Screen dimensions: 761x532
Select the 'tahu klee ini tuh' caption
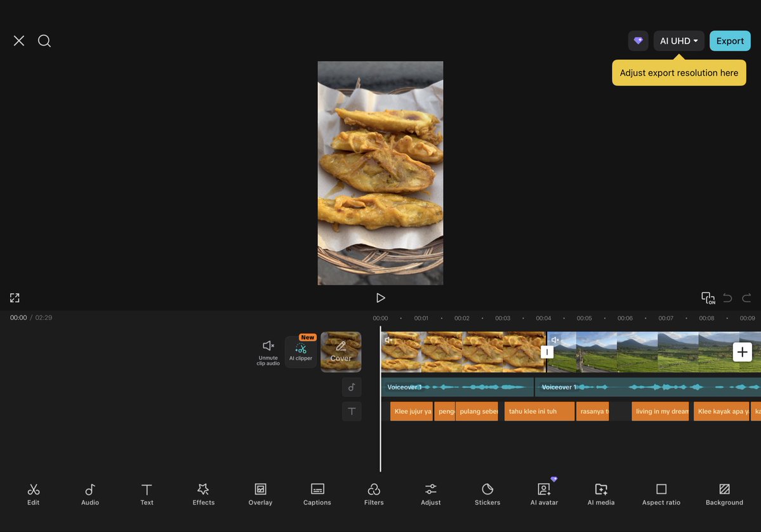click(539, 411)
